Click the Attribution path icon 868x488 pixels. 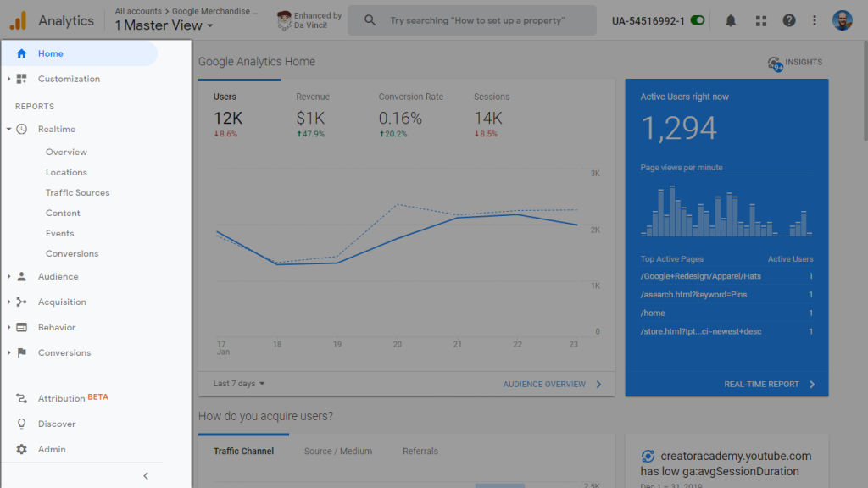(21, 398)
